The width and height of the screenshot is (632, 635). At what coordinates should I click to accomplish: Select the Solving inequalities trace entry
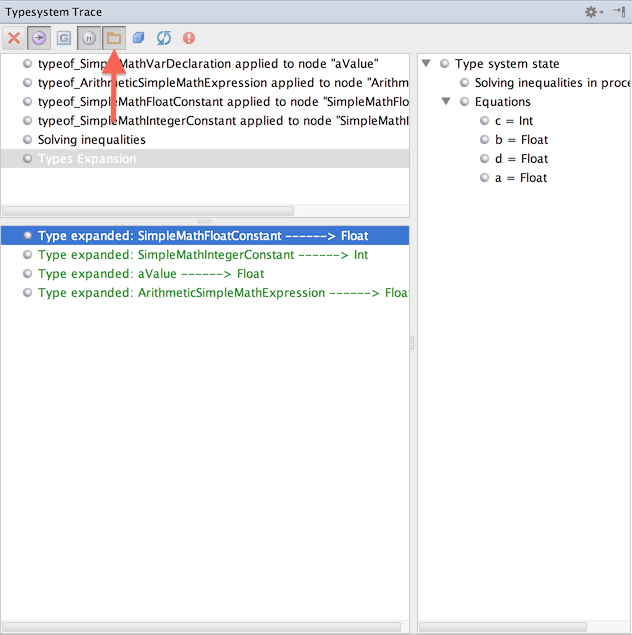91,140
